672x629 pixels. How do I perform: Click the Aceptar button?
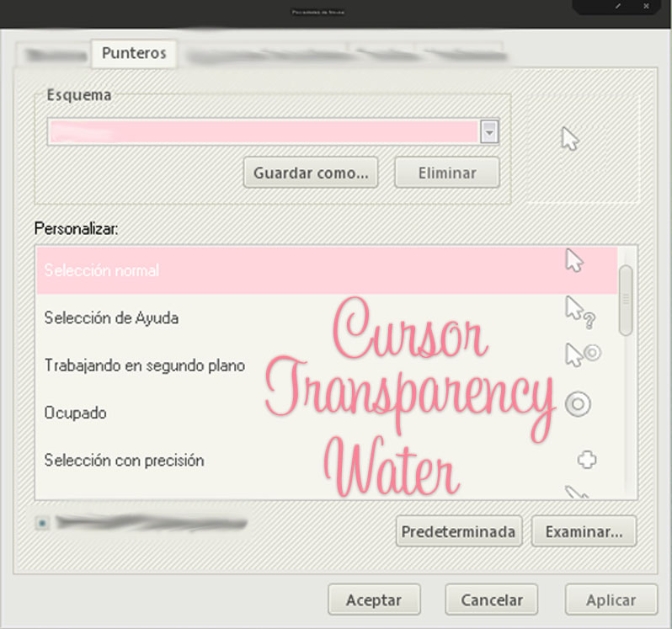pyautogui.click(x=374, y=600)
